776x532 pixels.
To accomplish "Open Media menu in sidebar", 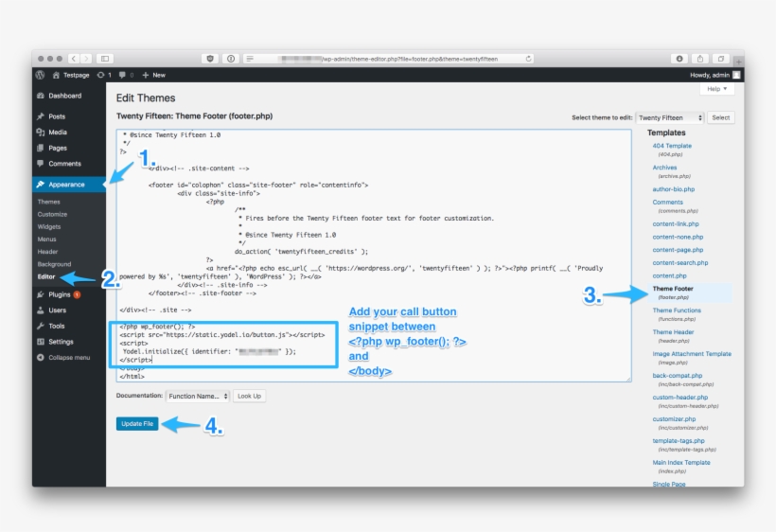I will point(69,133).
